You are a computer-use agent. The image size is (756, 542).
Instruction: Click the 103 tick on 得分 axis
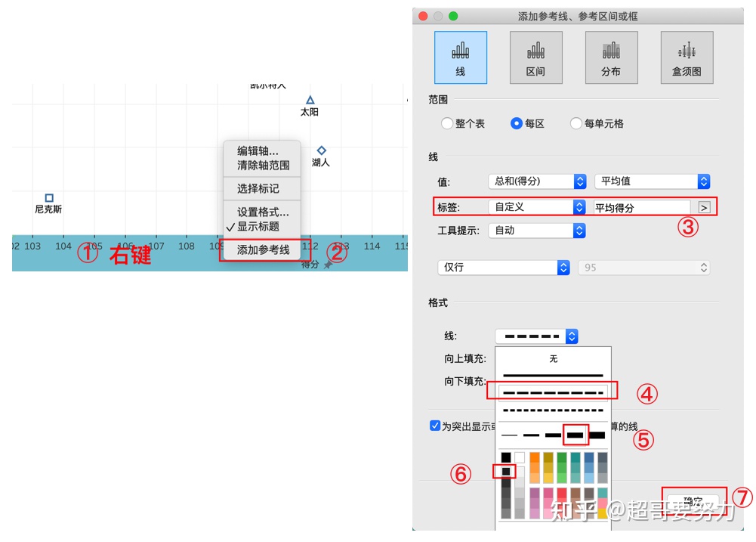(x=32, y=246)
